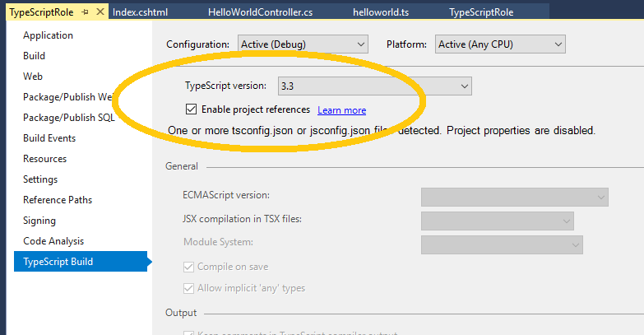Image resolution: width=644 pixels, height=335 pixels.
Task: Open JSX compilation in TSX files dropdown
Action: [x=498, y=221]
